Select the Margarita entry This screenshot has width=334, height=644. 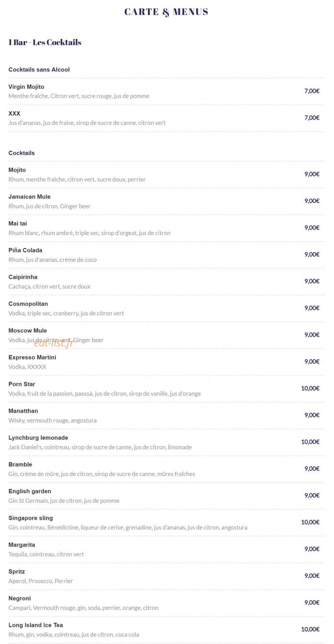coord(166,549)
